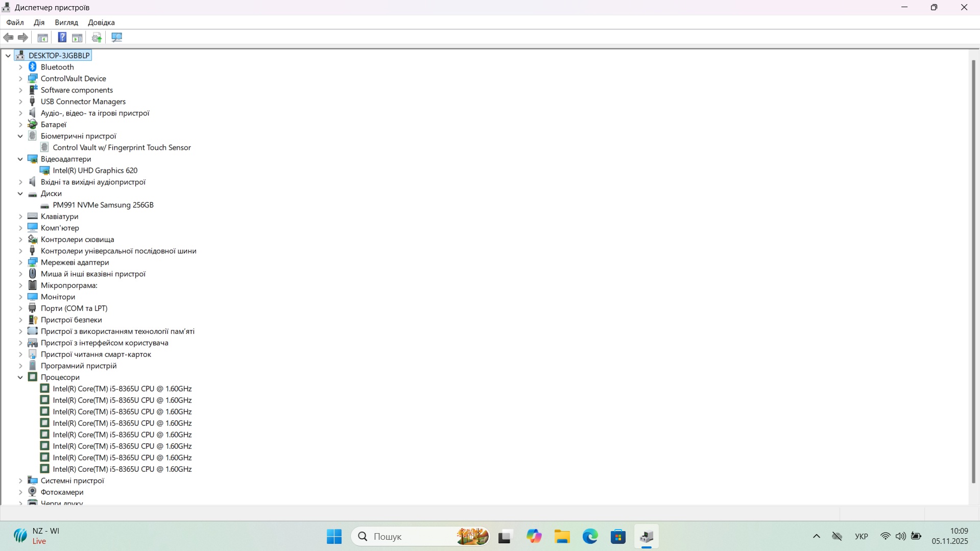Image resolution: width=980 pixels, height=551 pixels.
Task: Open the Help toolbar icon
Action: tap(62, 37)
